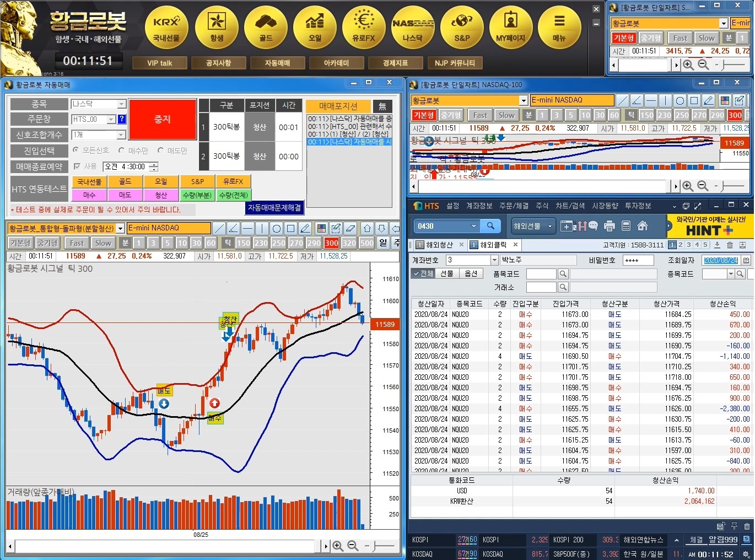Expand the 주문창 HTS_00 dropdown

[x=111, y=120]
